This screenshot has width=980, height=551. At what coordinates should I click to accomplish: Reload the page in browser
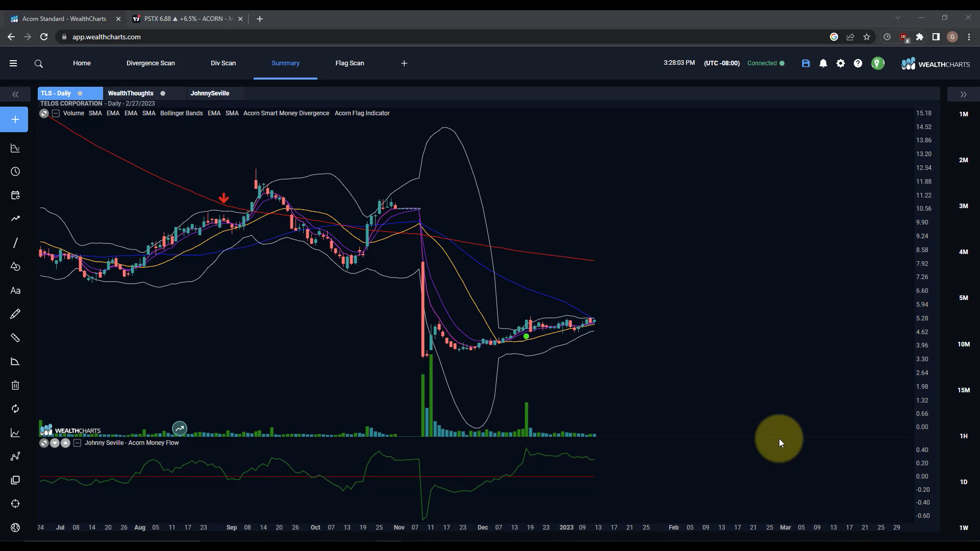pos(44,37)
